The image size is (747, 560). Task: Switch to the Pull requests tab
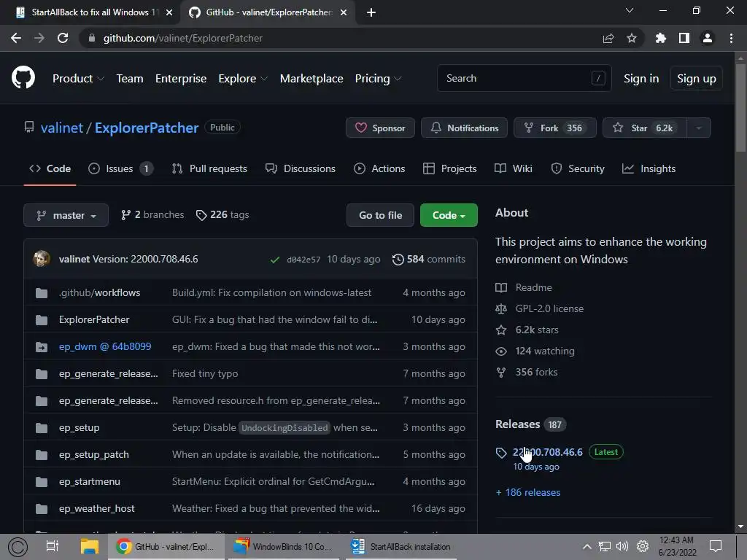coord(209,168)
